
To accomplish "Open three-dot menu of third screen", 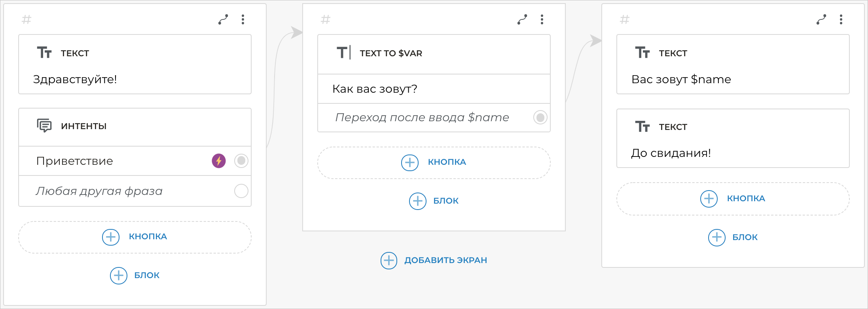I will 841,19.
